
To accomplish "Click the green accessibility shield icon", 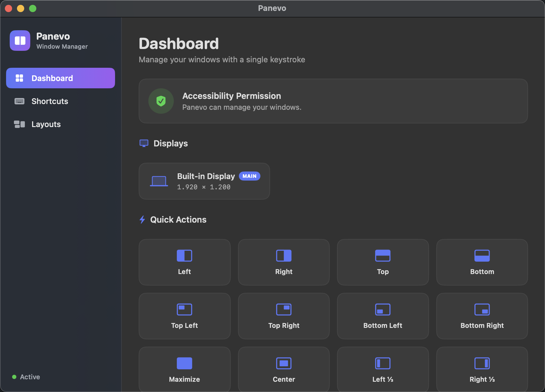I will pos(161,101).
